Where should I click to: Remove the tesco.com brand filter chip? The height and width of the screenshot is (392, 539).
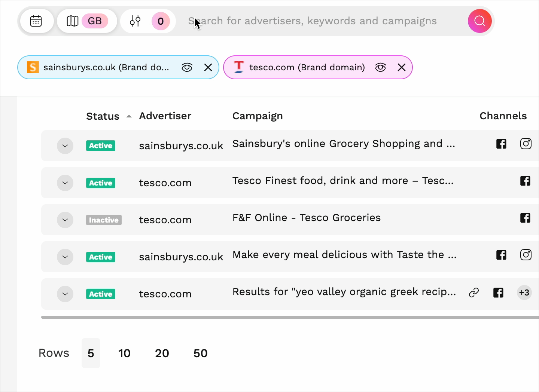402,67
